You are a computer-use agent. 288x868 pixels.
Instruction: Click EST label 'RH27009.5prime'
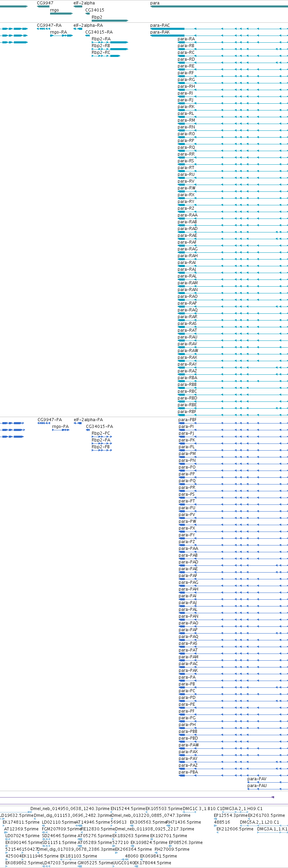coord(172,849)
